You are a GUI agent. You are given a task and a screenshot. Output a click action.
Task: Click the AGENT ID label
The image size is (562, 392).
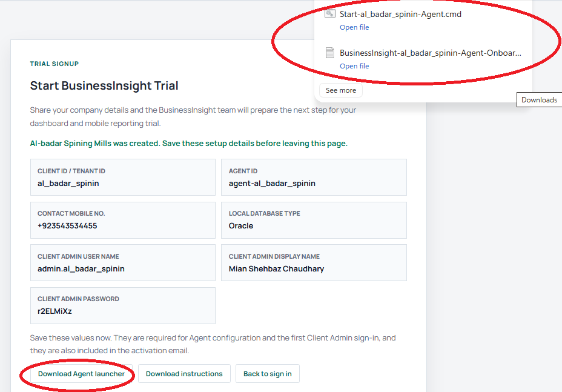(243, 171)
